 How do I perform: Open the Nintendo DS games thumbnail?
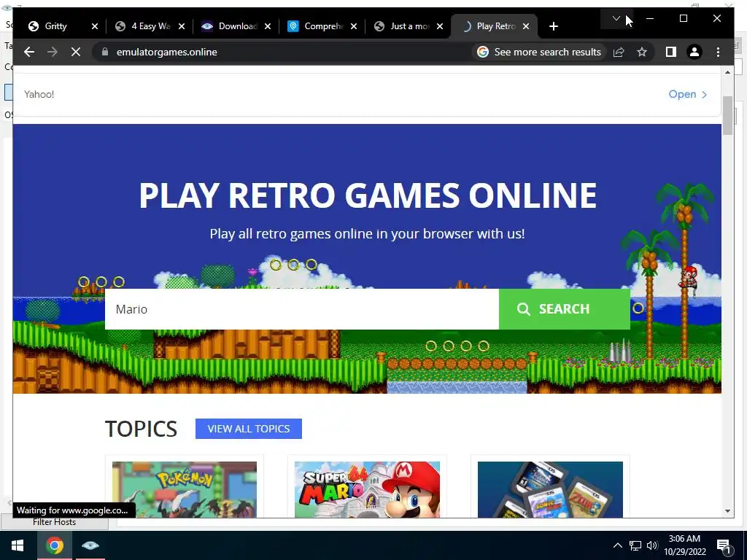[550, 489]
